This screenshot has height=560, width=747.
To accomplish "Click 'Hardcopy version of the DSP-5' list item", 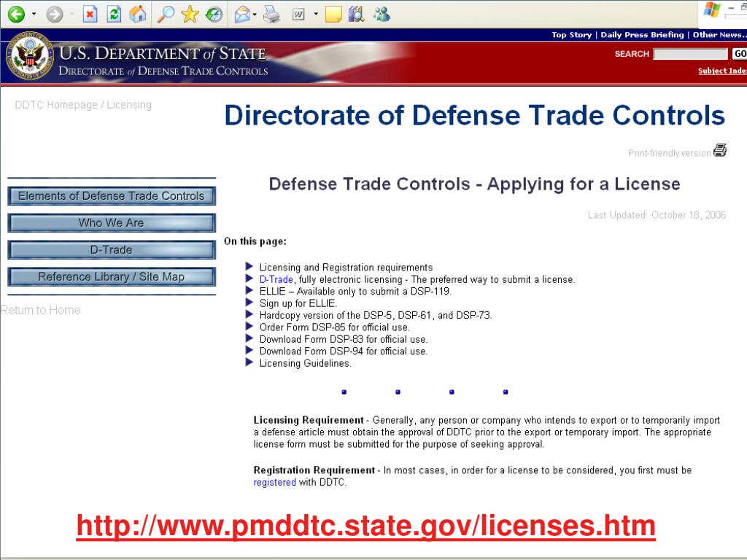I will [x=376, y=315].
